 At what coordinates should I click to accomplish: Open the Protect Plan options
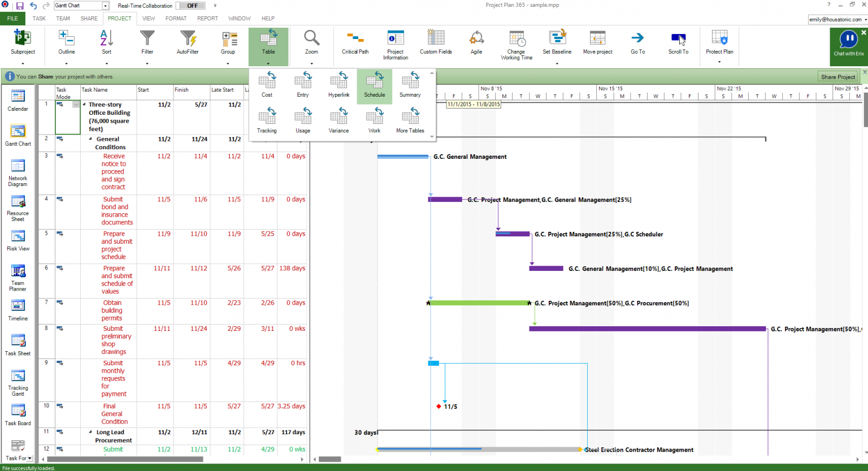tap(719, 42)
